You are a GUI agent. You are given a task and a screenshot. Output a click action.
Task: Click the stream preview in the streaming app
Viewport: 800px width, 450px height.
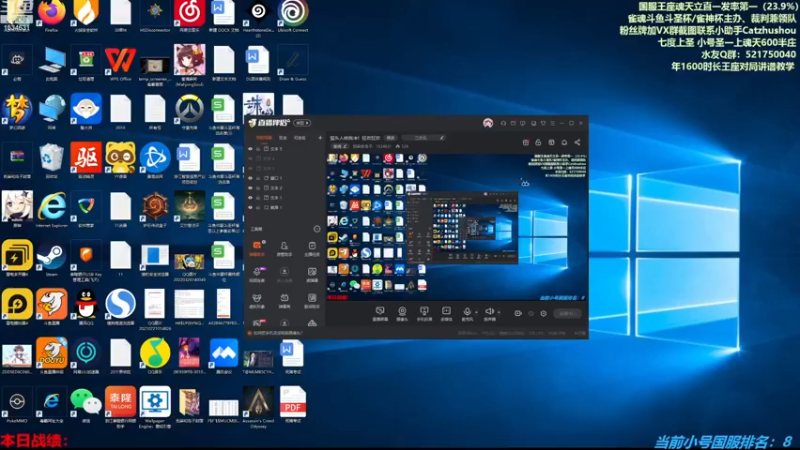tap(457, 226)
